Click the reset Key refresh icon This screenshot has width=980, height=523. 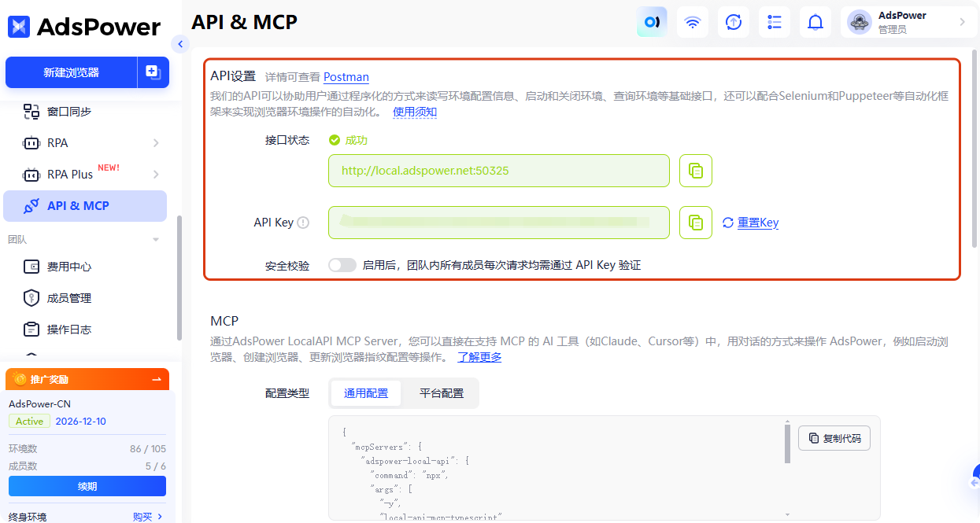[728, 223]
